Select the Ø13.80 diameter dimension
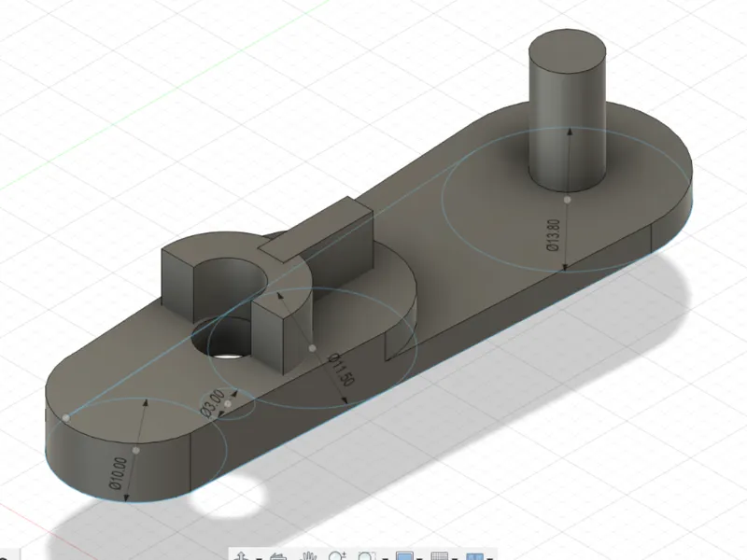This screenshot has width=747, height=560. (x=553, y=235)
